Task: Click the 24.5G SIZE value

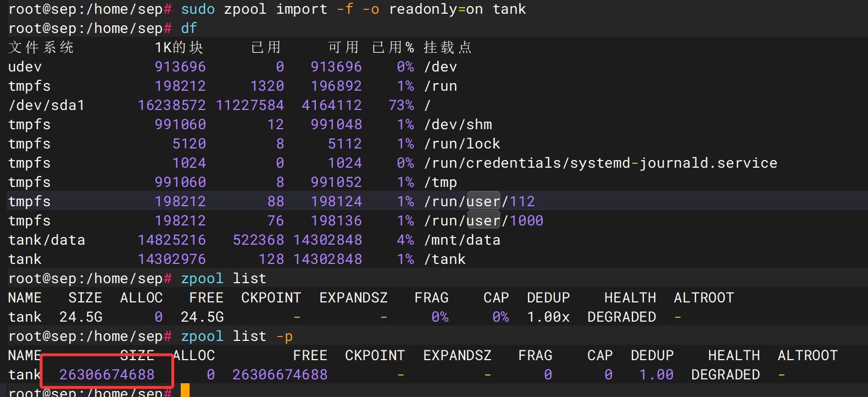Action: point(81,317)
